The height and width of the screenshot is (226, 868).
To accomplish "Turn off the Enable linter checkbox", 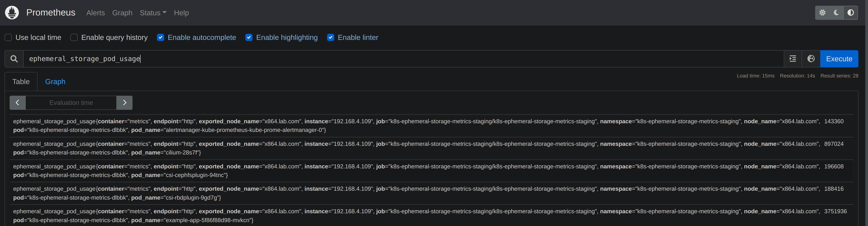I will click(x=331, y=37).
